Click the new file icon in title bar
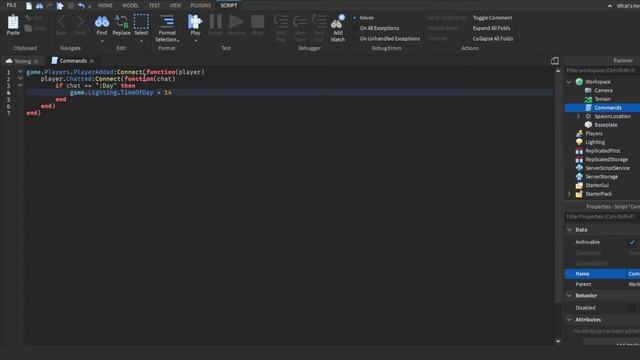The image size is (640, 360). [x=29, y=5]
